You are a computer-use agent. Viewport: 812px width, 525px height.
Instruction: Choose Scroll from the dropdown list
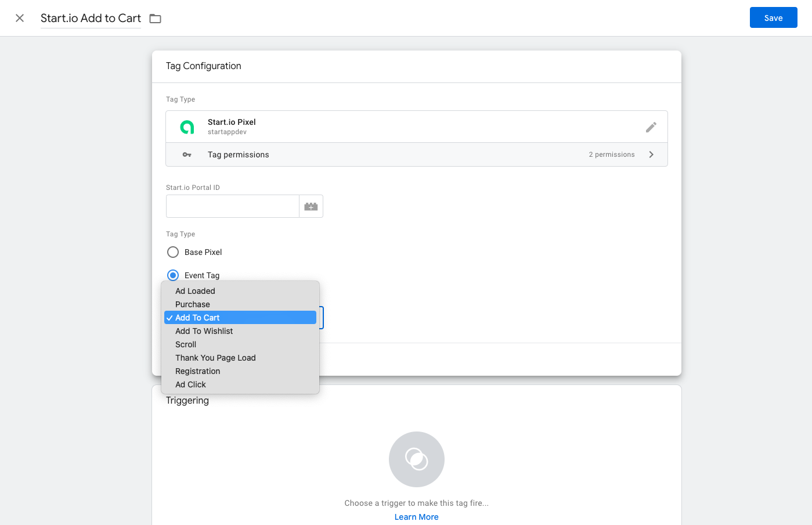coord(240,344)
